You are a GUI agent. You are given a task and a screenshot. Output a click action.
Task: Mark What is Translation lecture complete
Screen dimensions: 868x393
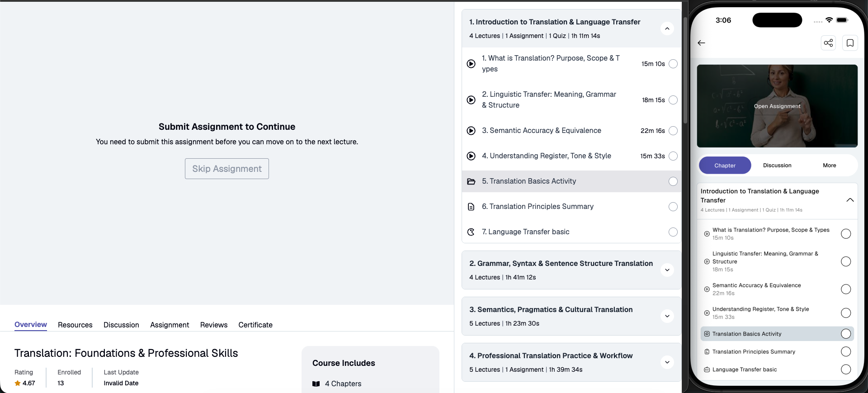tap(673, 64)
